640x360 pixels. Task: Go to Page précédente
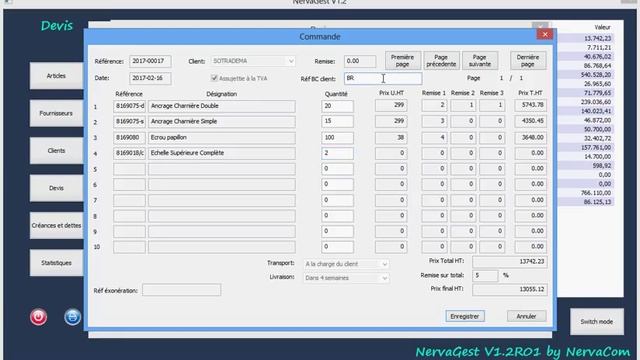[x=441, y=61]
